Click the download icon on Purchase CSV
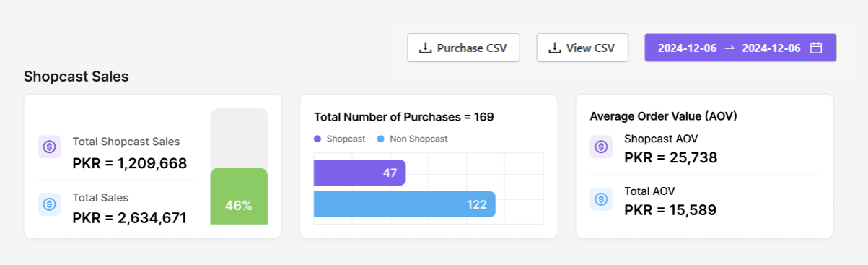868x265 pixels. [x=426, y=48]
